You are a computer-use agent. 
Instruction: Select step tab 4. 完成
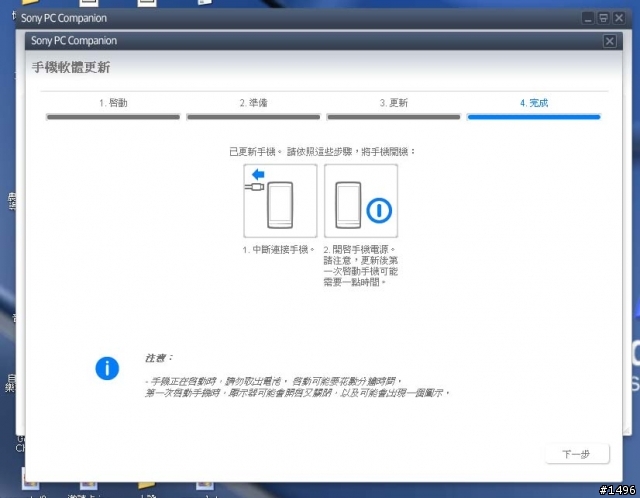534,103
